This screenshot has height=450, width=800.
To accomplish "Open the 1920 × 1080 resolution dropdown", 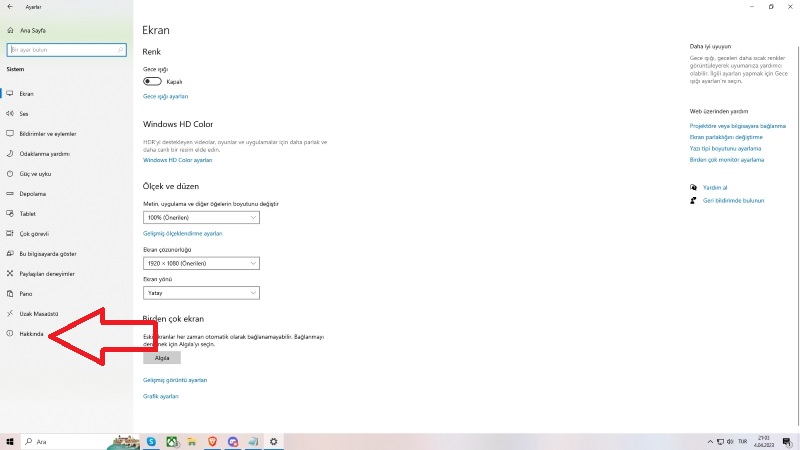I will point(201,264).
